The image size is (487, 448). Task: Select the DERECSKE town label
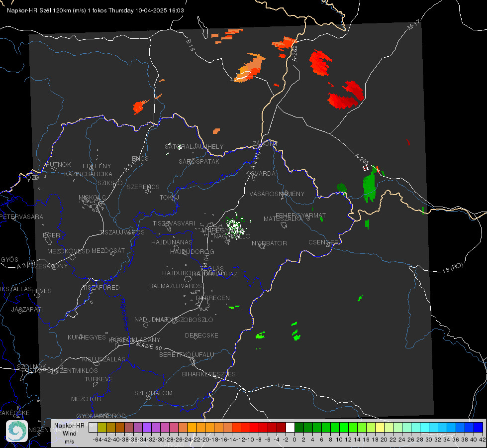pos(201,335)
